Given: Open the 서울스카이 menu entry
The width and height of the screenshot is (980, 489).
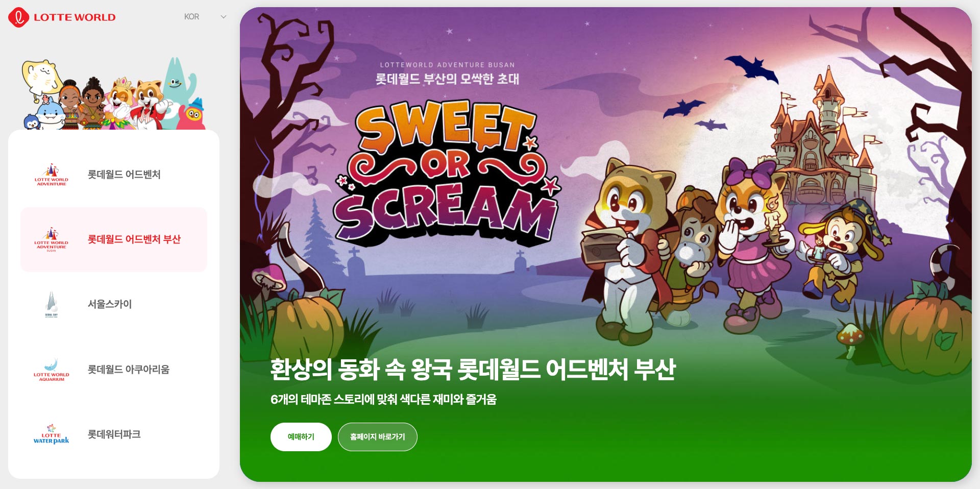Looking at the screenshot, I should click(x=114, y=304).
